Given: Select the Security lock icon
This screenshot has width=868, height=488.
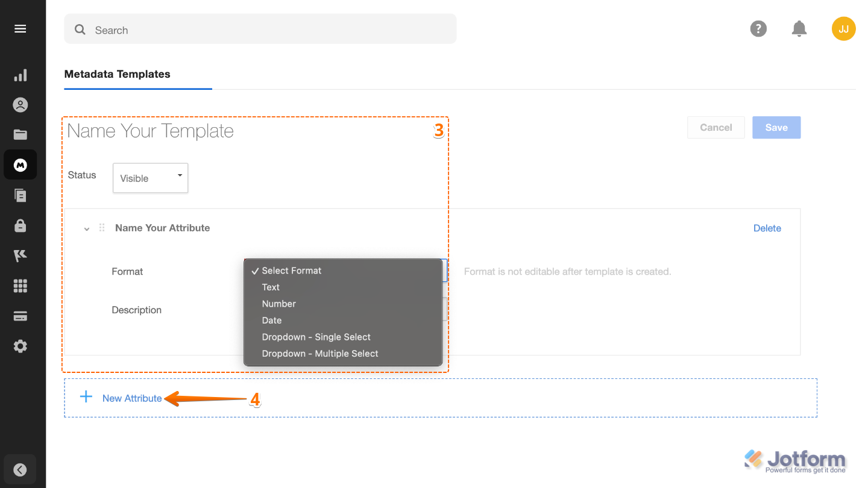Looking at the screenshot, I should click(20, 225).
